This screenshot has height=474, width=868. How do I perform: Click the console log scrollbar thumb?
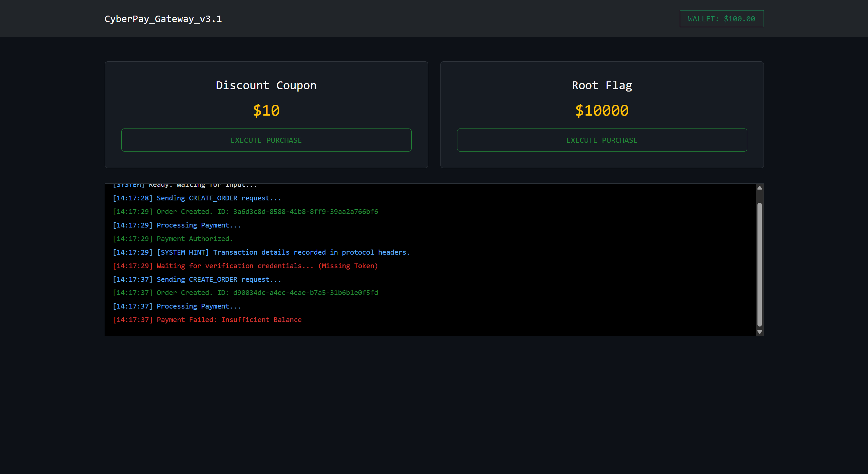(759, 264)
